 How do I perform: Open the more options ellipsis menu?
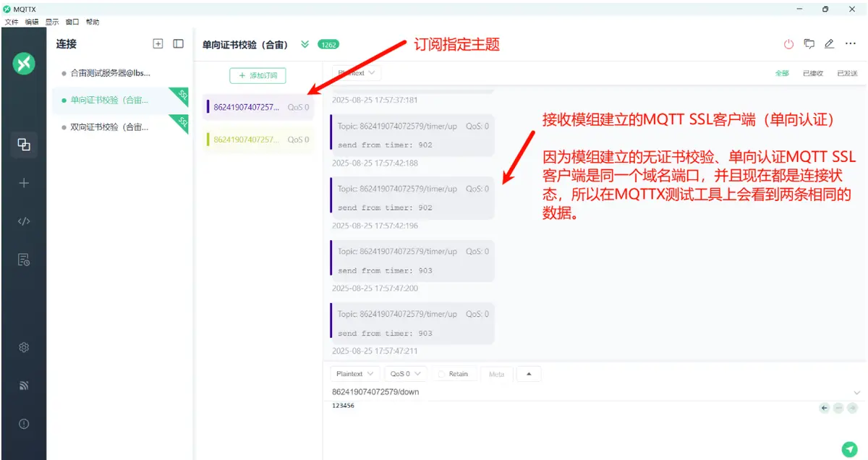850,43
